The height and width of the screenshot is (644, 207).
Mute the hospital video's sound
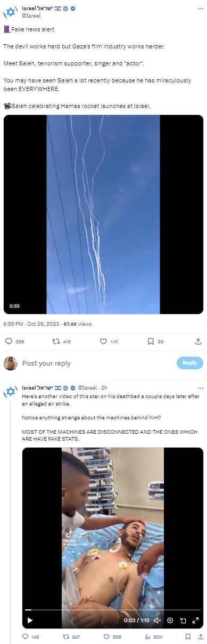(158, 620)
